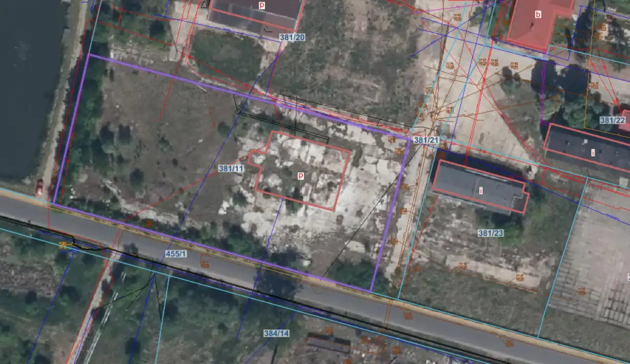
Task: Select the 381/20 parcel label
Action: click(x=292, y=37)
